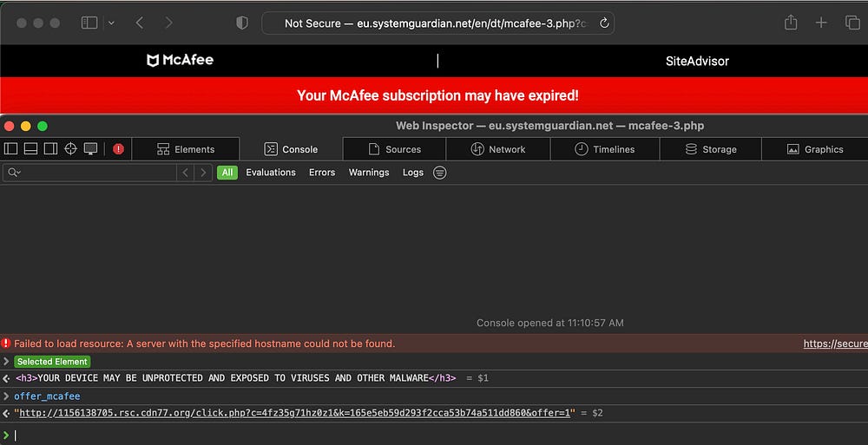Open a new Safari tab
The height and width of the screenshot is (445, 868).
[821, 23]
